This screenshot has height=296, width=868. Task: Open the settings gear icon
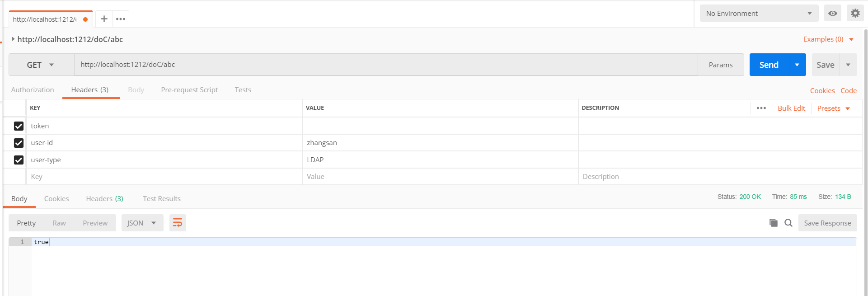click(855, 14)
